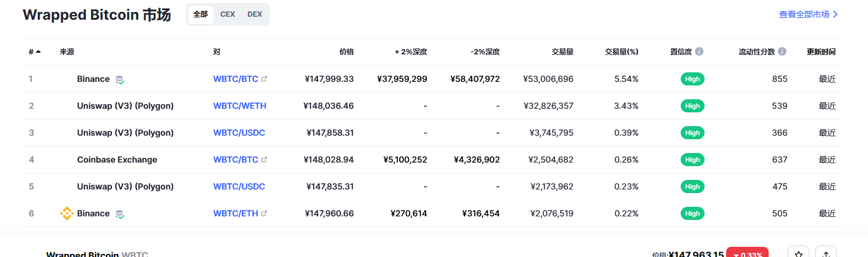
Task: Open WBTC/BTC pair on Coinbase Exchange row
Action: click(236, 160)
